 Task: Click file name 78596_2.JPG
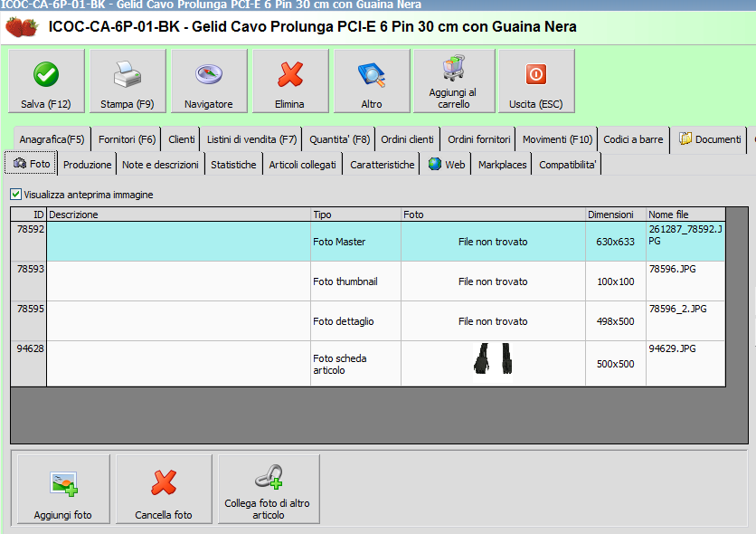coord(678,309)
